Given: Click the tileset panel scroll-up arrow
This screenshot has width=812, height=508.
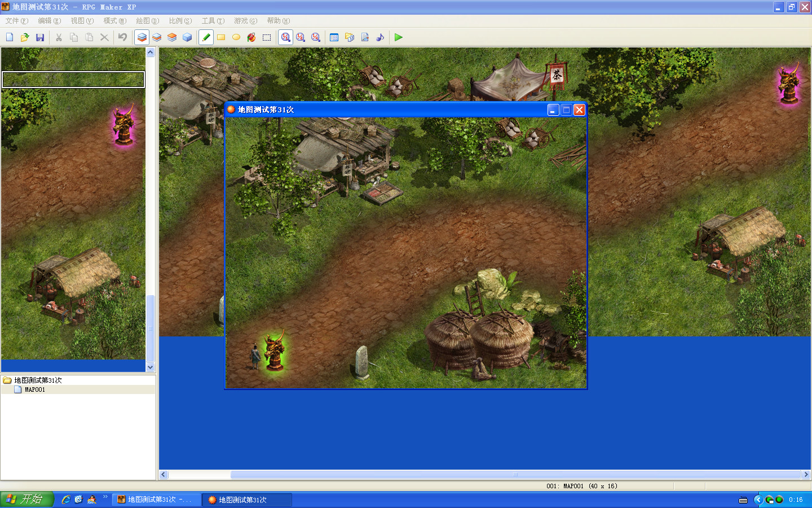Looking at the screenshot, I should [x=151, y=52].
